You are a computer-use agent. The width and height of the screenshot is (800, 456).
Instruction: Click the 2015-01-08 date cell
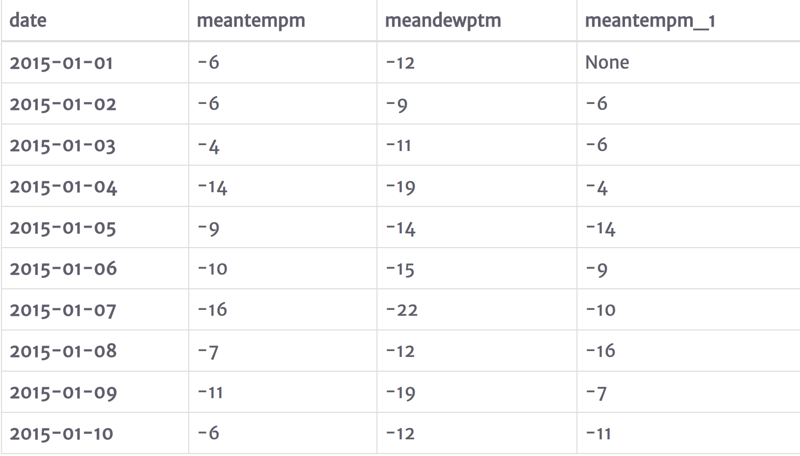(62, 351)
